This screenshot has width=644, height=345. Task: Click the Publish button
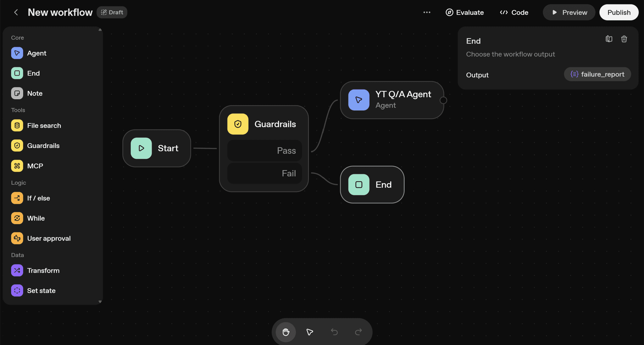click(619, 12)
